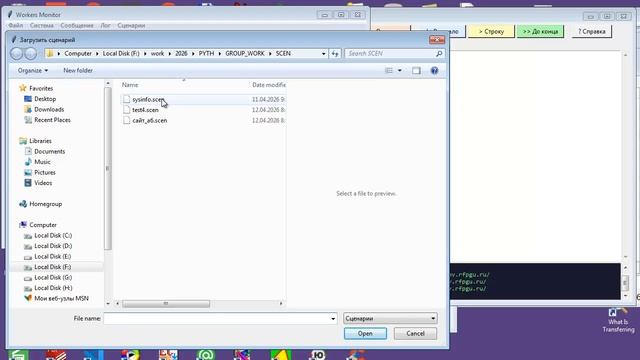Go to Computer in breadcrumb path
This screenshot has width=640, height=360.
78,53
